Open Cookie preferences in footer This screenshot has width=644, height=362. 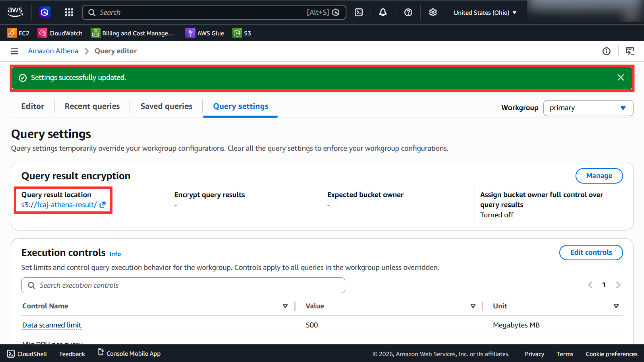611,354
